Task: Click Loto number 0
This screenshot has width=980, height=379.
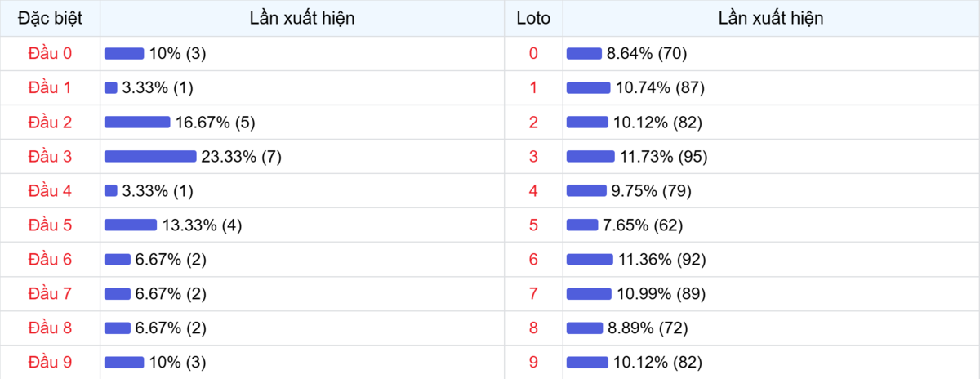Action: coord(533,53)
